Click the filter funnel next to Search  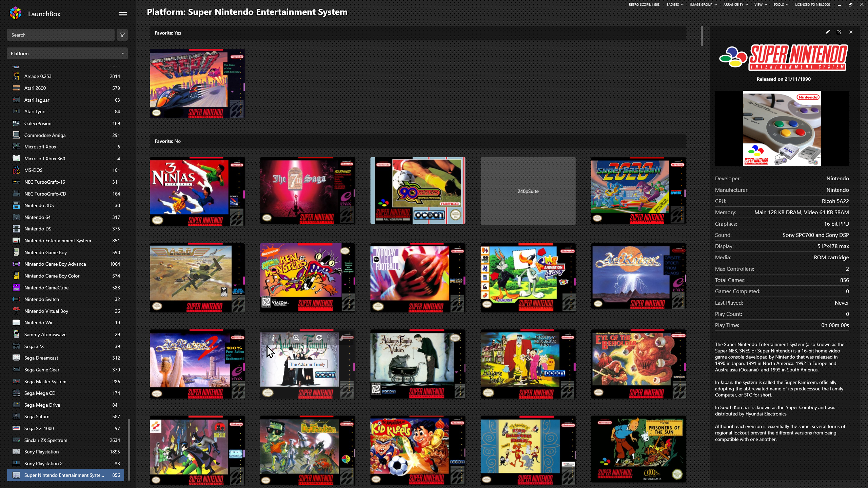pos(122,35)
